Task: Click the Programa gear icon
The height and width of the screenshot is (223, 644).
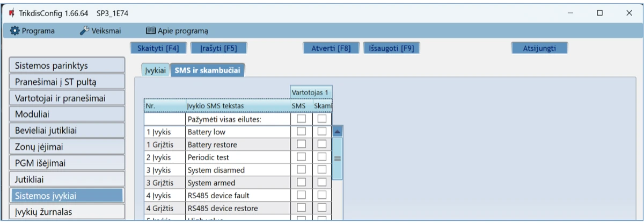Action: 15,31
